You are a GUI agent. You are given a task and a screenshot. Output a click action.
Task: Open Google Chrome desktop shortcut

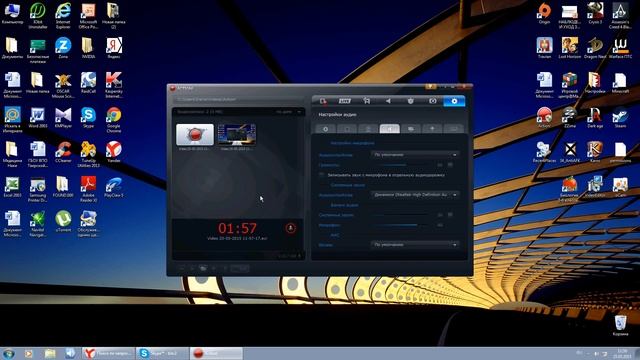pyautogui.click(x=114, y=120)
